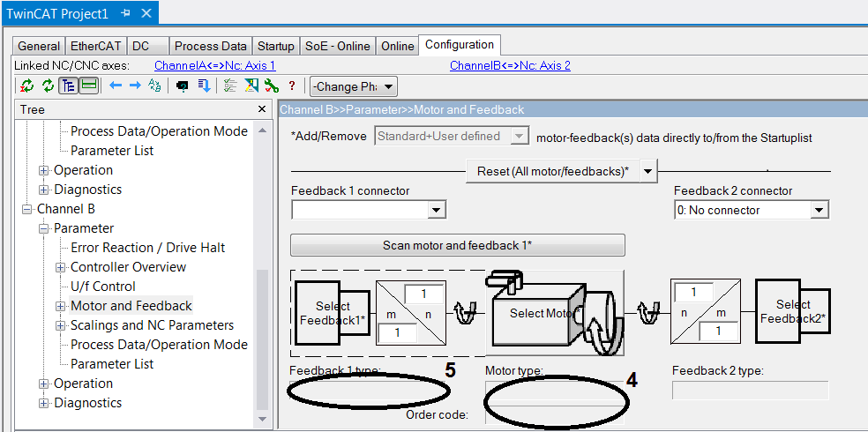Click the m field of Feedback 2 gear ratio

(x=719, y=331)
